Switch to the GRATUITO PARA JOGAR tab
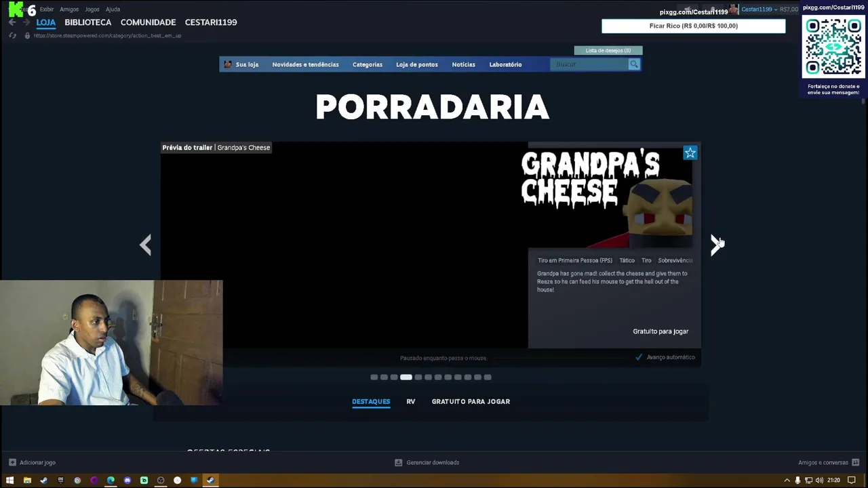This screenshot has height=488, width=868. coord(471,401)
